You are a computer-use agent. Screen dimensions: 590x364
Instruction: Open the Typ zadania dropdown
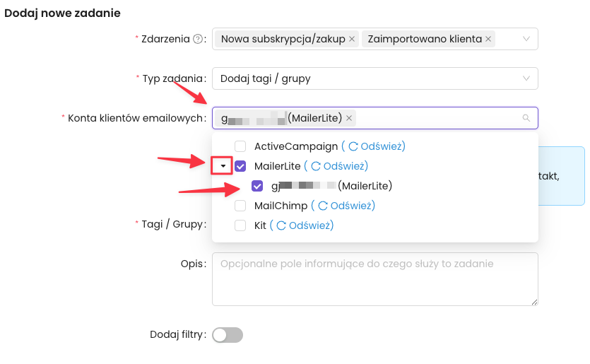(374, 78)
